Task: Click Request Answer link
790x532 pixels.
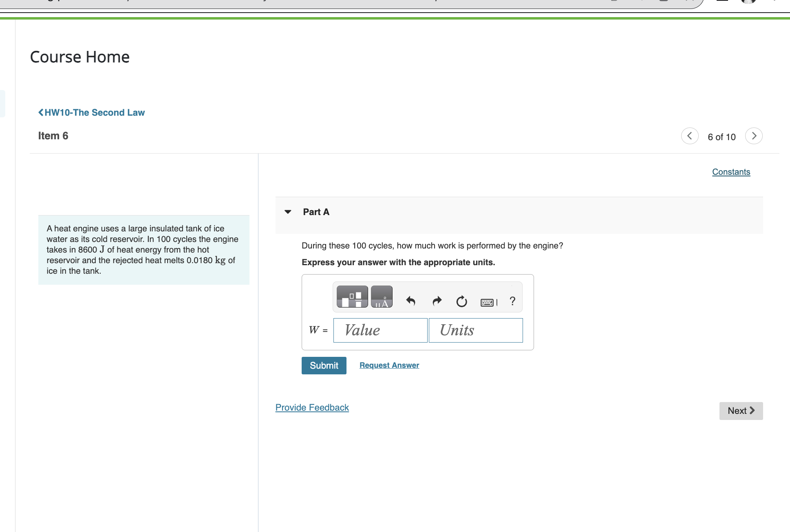Action: 389,365
